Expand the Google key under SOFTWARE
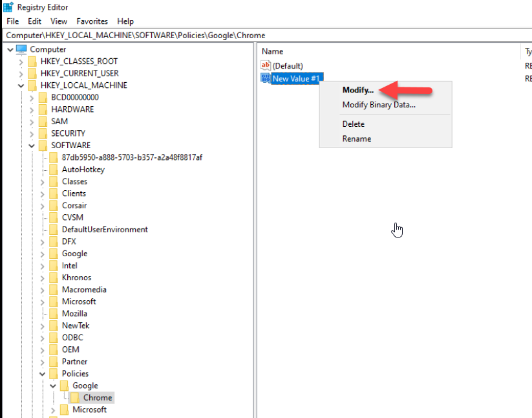Screen dimensions: 532x418 pos(43,254)
